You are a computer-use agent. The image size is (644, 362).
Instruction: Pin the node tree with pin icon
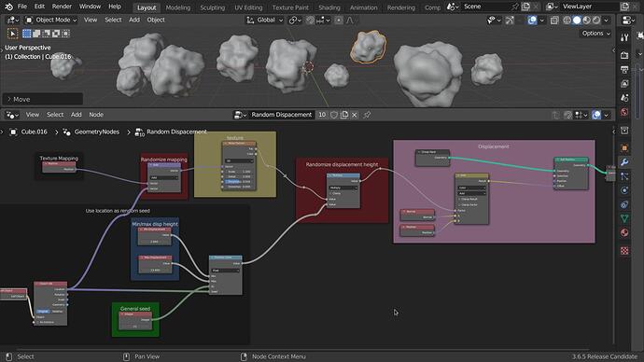(367, 115)
